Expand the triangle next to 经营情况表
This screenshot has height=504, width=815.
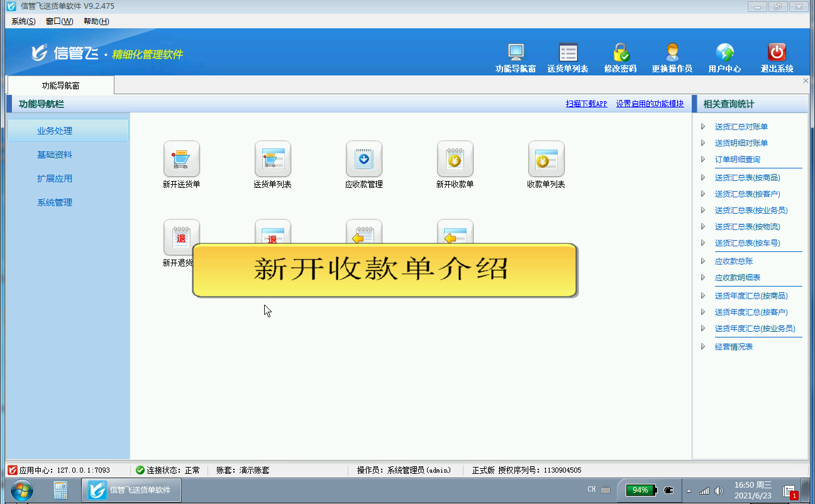703,346
